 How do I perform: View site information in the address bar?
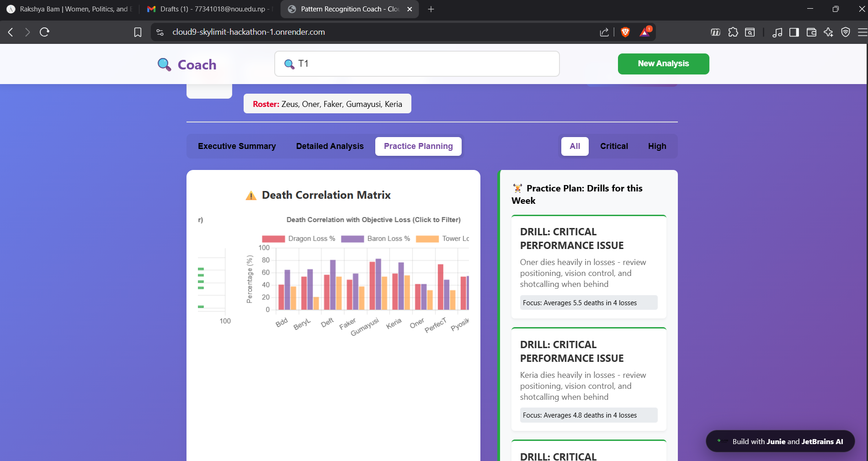160,32
